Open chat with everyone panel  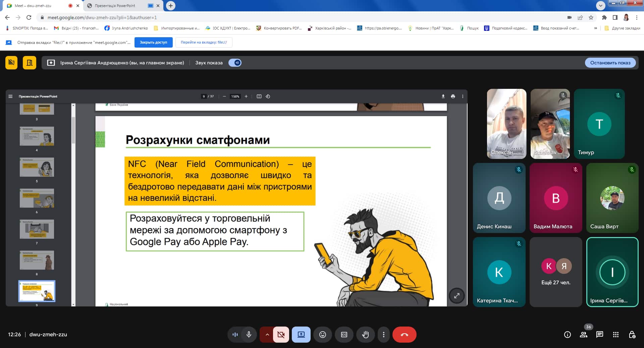(x=599, y=335)
